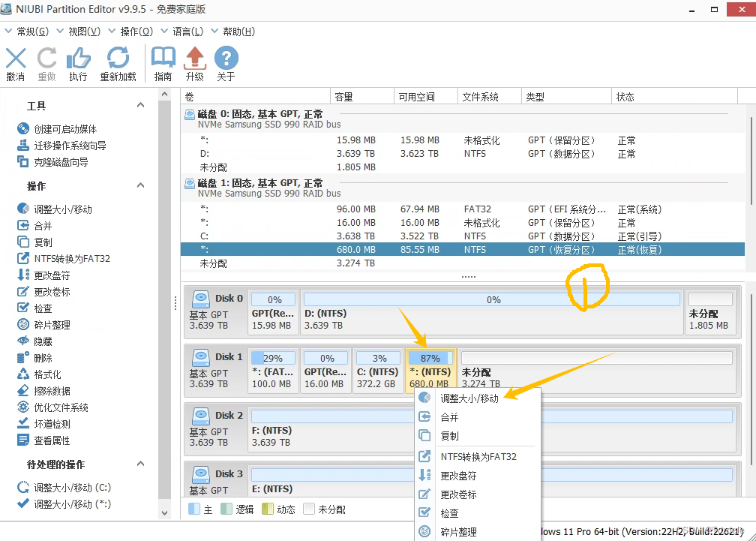Click the 状态 column header
The image size is (756, 541).
(674, 97)
